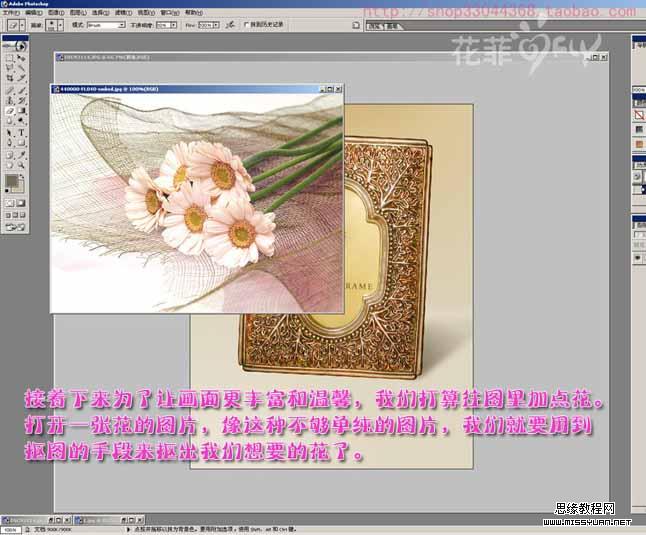Select the Path Selection tool
This screenshot has width=646, height=535.
click(x=9, y=133)
